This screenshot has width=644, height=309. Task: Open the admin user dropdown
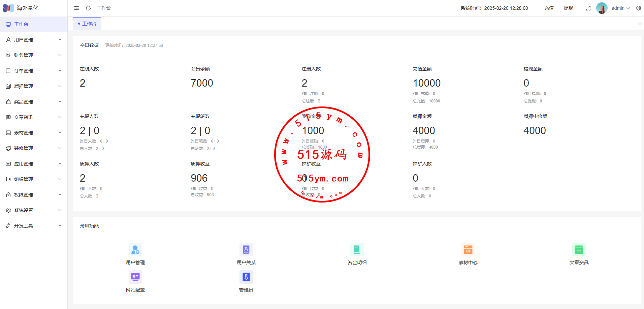tap(620, 8)
